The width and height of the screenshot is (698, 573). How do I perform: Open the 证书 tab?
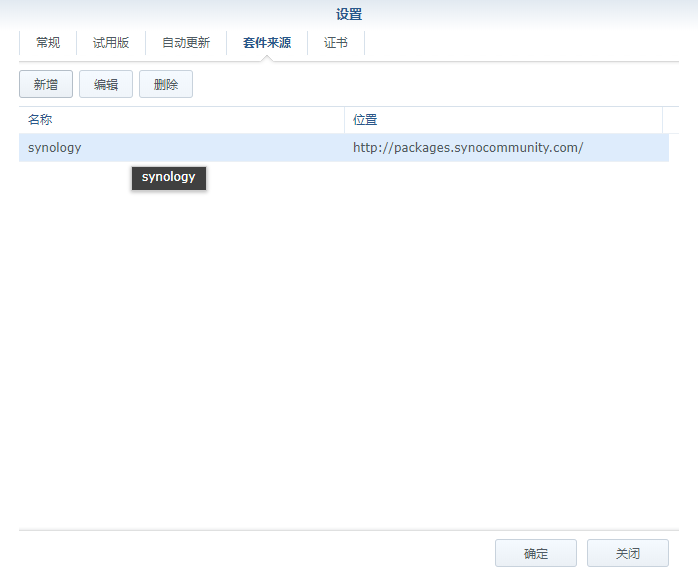[336, 43]
